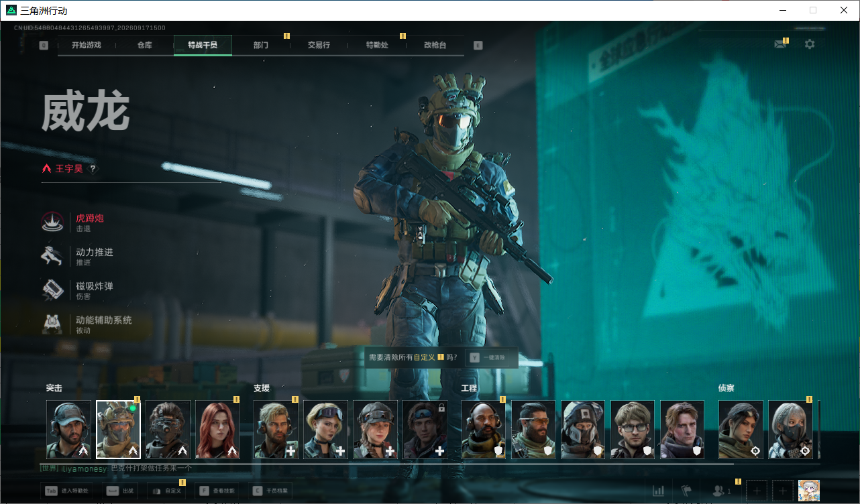This screenshot has height=504, width=860.
Task: Select the red-haired woman operator in 突击
Action: pos(218,430)
